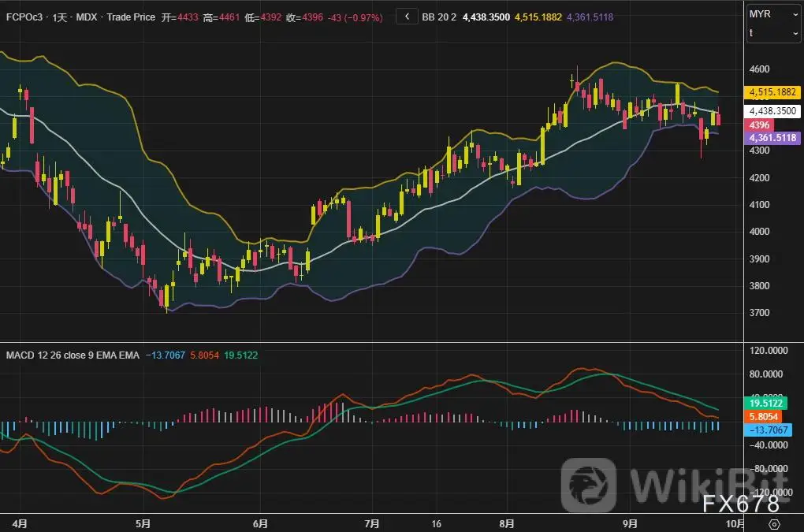The height and width of the screenshot is (532, 804).
Task: Click the 3700 price level on axis
Action: pos(759,313)
